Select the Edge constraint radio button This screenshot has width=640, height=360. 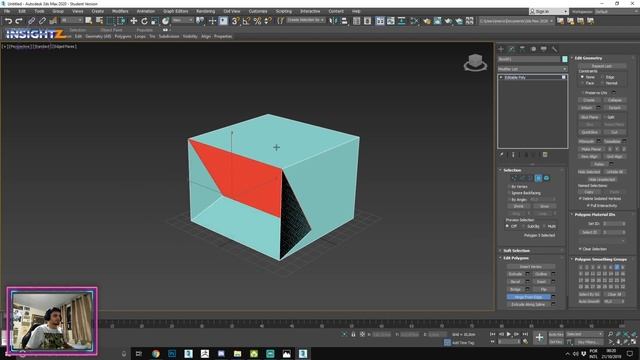602,77
